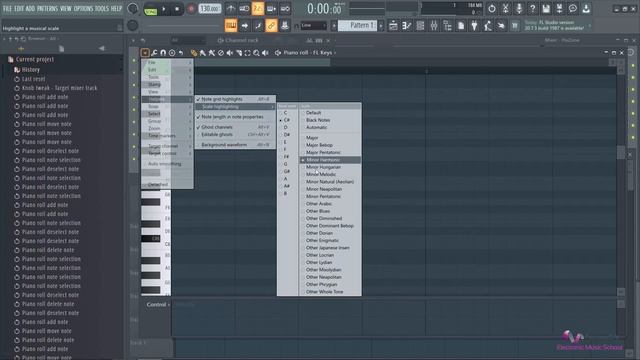Choose Major Pentatonic scale
Screen dimensions: 640x360
tap(330, 153)
